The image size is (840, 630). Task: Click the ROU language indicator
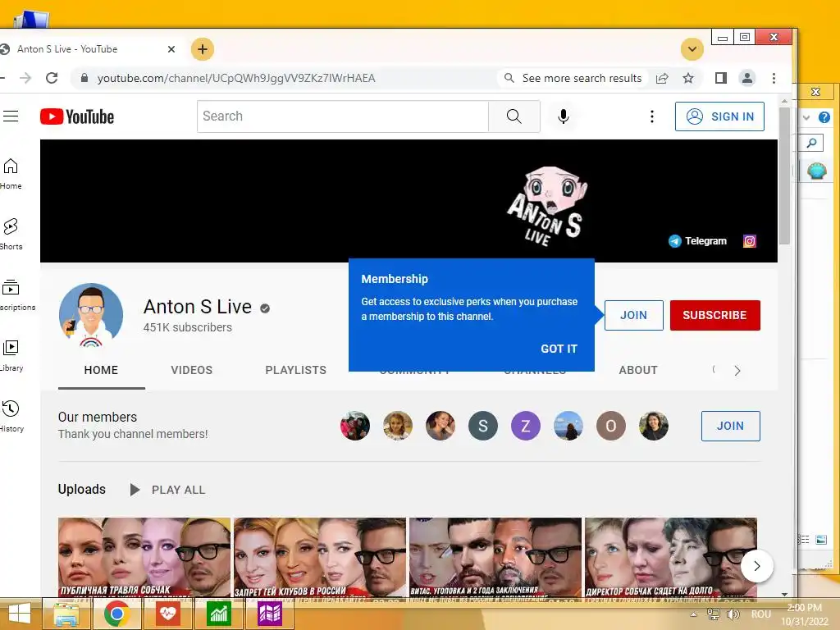(761, 614)
